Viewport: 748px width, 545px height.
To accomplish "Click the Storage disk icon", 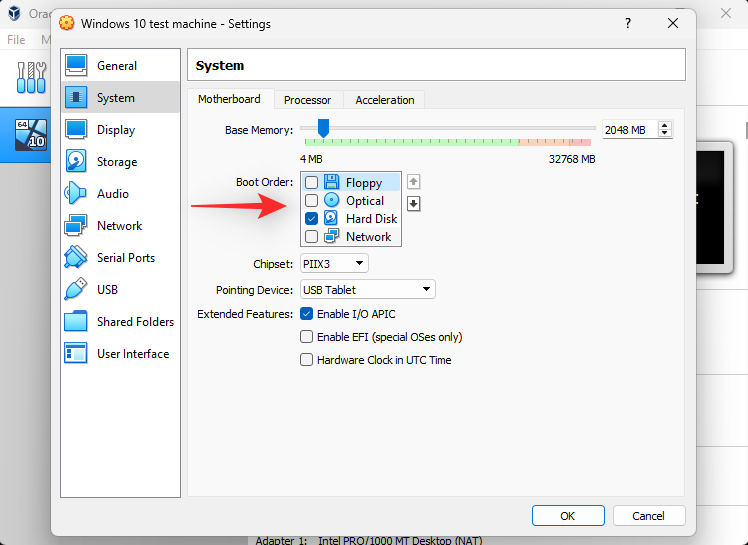I will [76, 161].
